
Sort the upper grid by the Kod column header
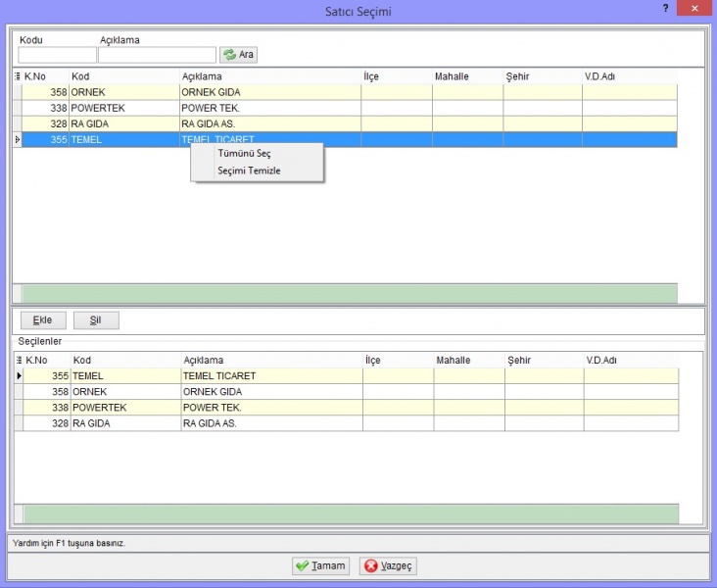click(x=124, y=76)
